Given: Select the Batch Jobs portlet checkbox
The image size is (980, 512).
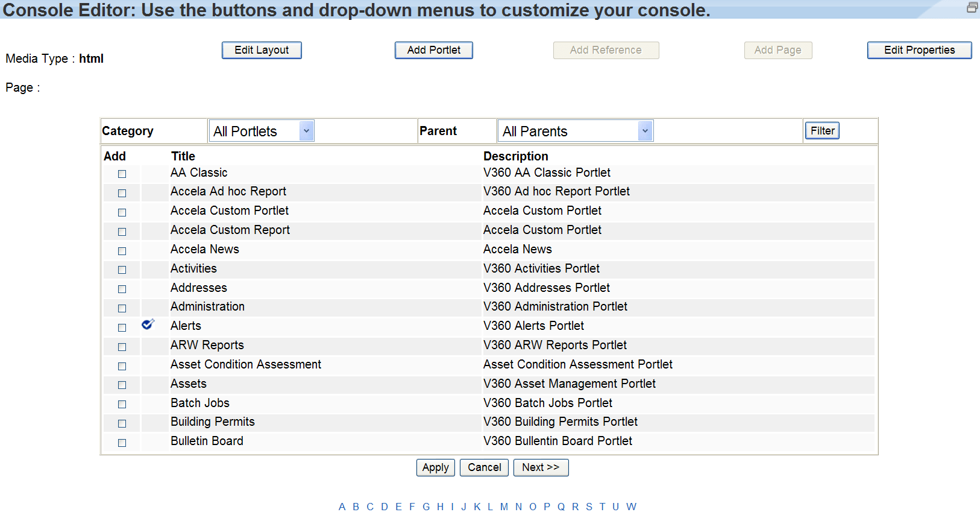Looking at the screenshot, I should (x=122, y=404).
